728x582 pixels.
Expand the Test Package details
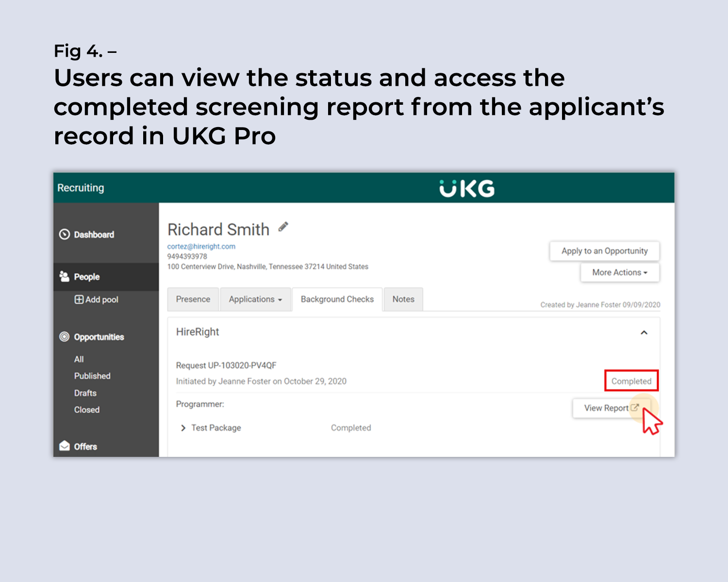(183, 428)
